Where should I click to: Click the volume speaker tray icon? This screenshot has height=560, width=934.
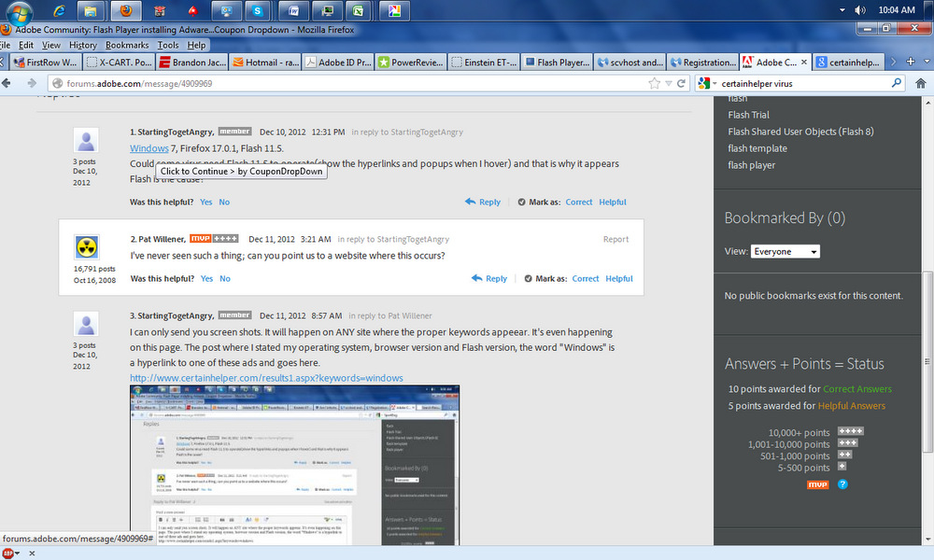coord(859,10)
